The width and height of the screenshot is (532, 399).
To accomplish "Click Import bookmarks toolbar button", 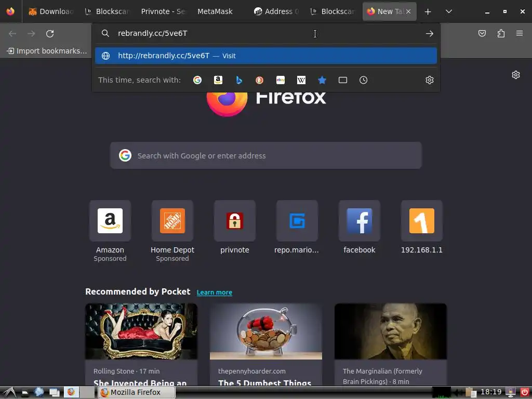I will [47, 51].
